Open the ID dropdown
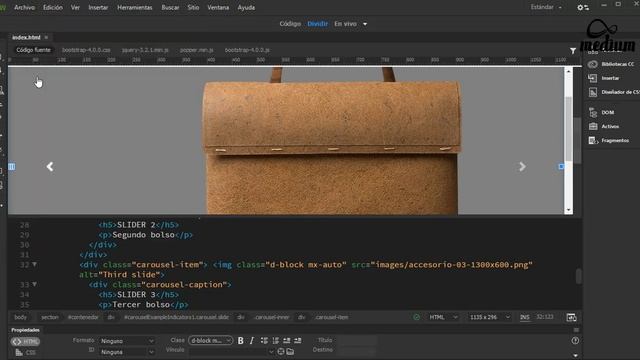640x360 pixels. (127, 352)
